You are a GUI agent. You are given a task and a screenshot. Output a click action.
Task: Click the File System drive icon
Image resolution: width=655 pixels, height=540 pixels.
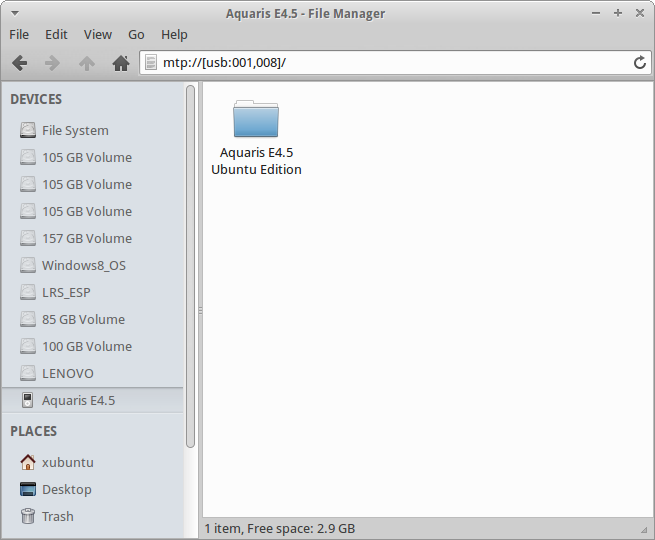(x=28, y=130)
